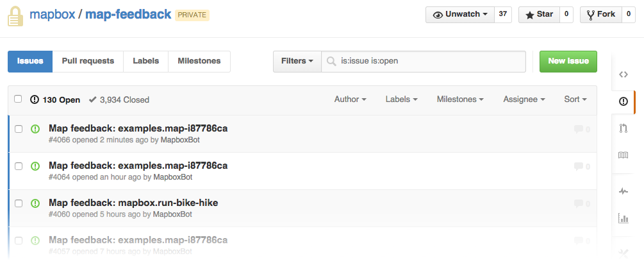Tick the select-all issues checkbox
Image resolution: width=644 pixels, height=265 pixels.
(18, 99)
